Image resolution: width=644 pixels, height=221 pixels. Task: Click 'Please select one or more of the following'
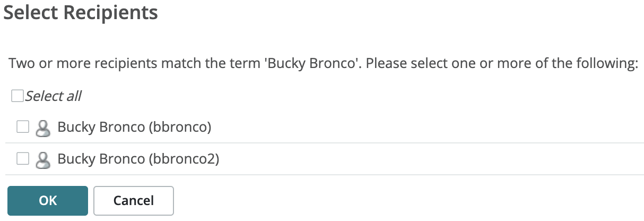[501, 64]
